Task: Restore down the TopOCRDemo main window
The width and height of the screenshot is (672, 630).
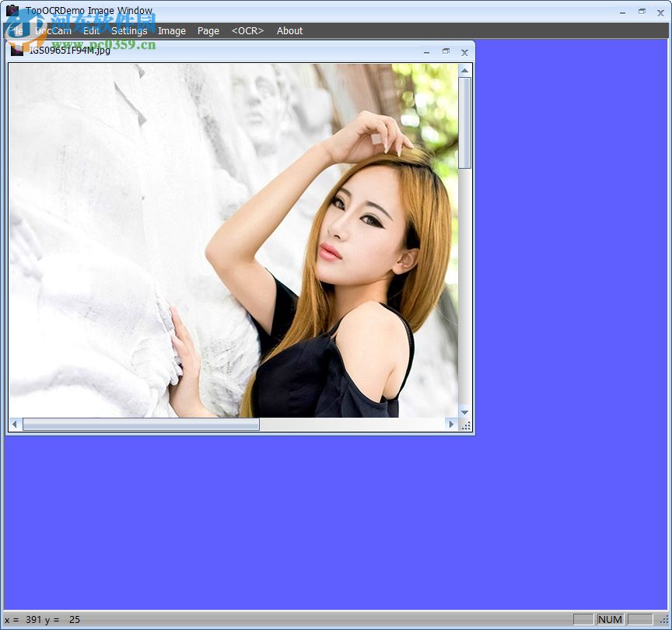Action: pyautogui.click(x=642, y=12)
